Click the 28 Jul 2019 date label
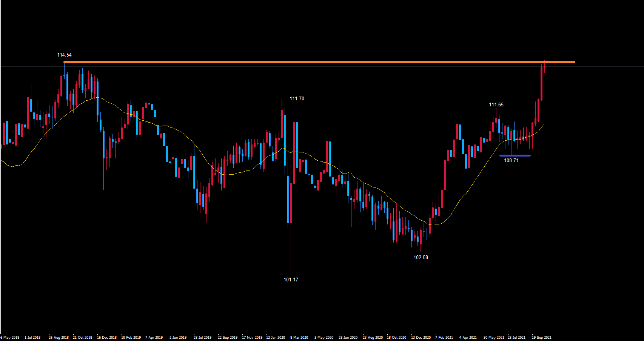The image size is (644, 341). pos(202,337)
